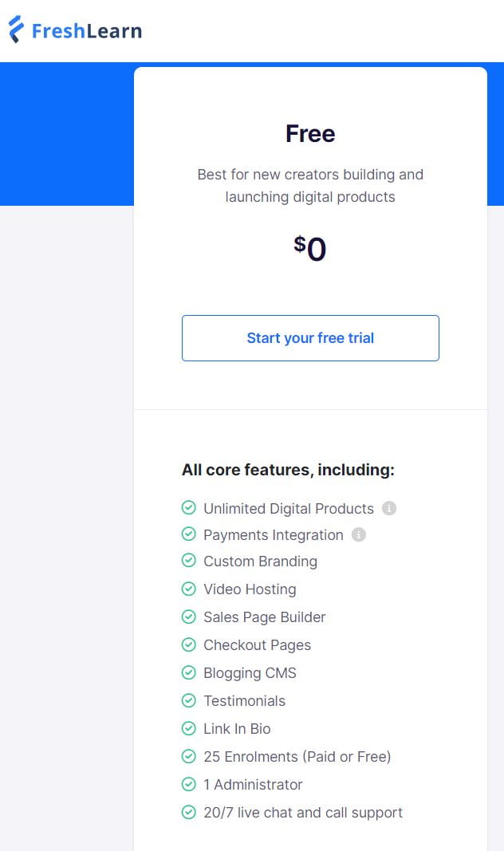Click the checkmark next to Checkout Pages
This screenshot has height=851, width=504.
[x=189, y=644]
